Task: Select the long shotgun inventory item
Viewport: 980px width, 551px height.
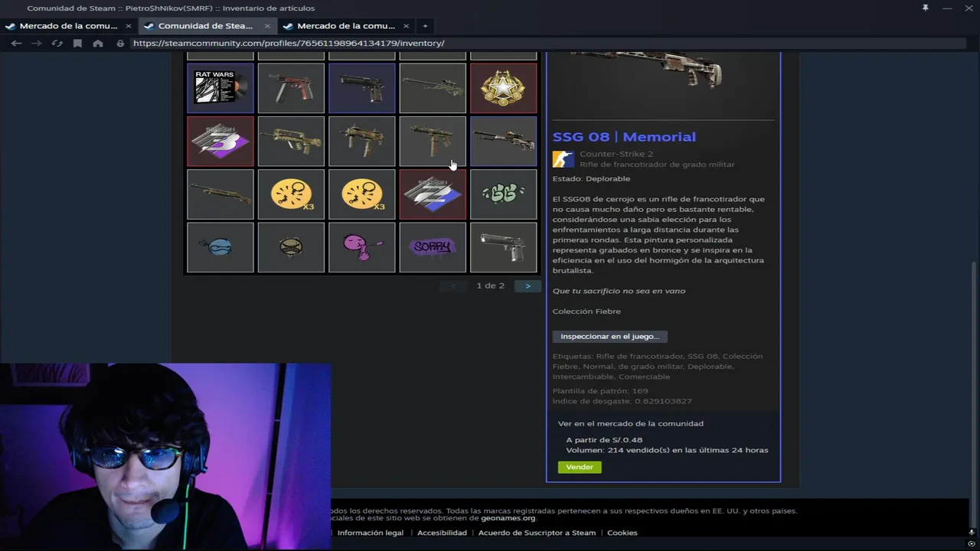Action: click(220, 194)
